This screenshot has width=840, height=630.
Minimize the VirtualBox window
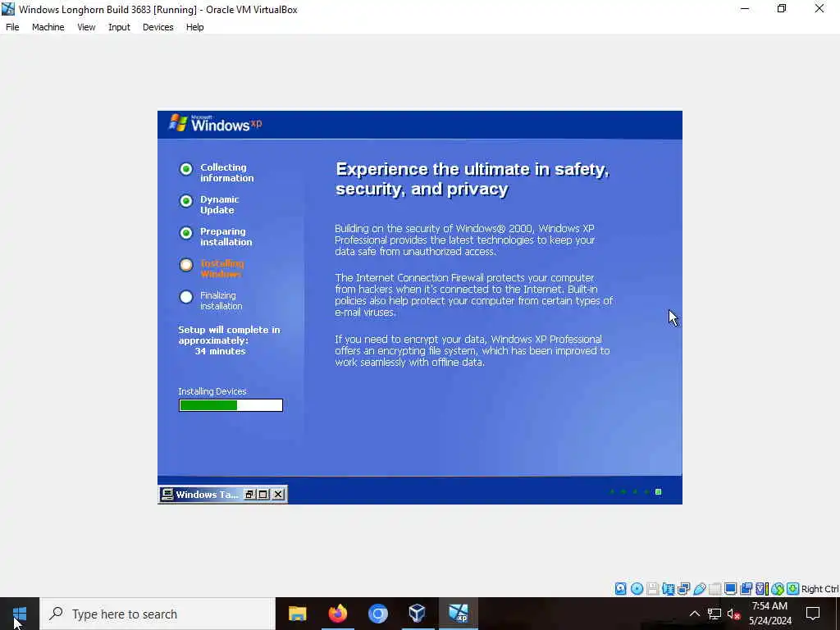745,9
